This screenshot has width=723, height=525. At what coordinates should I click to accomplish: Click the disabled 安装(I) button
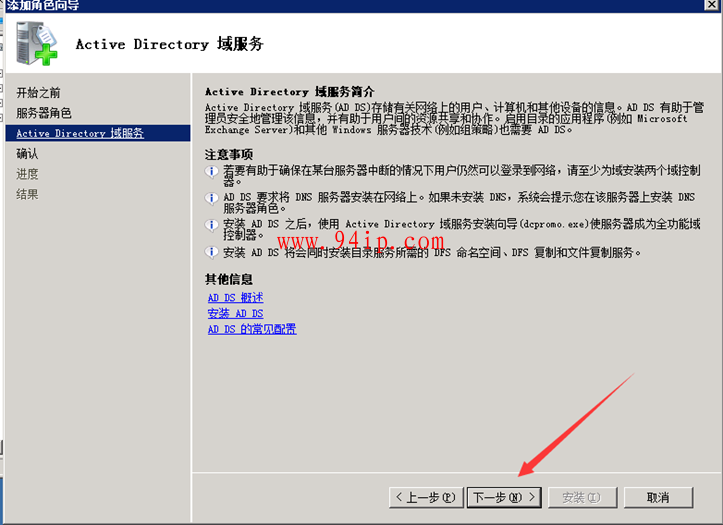pyautogui.click(x=582, y=497)
